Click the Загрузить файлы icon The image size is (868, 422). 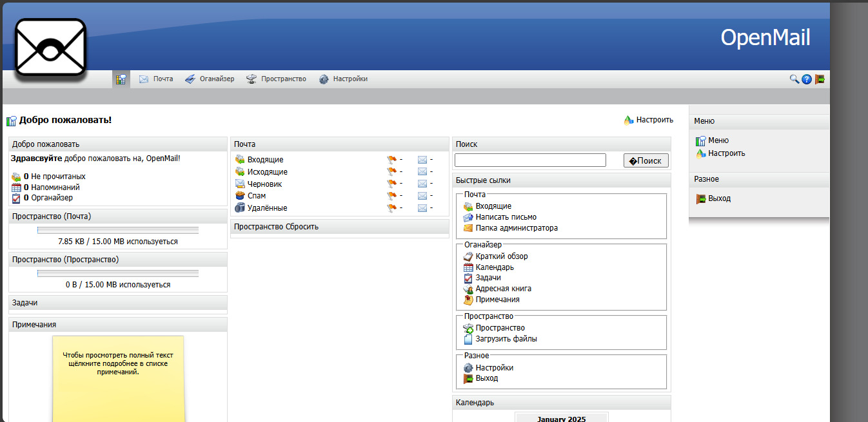(x=468, y=339)
